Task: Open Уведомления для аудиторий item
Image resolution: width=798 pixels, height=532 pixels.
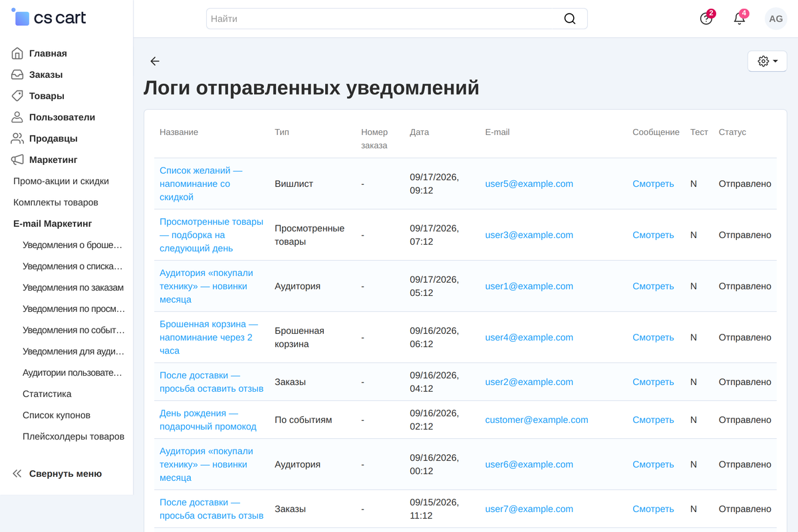Action: (73, 351)
